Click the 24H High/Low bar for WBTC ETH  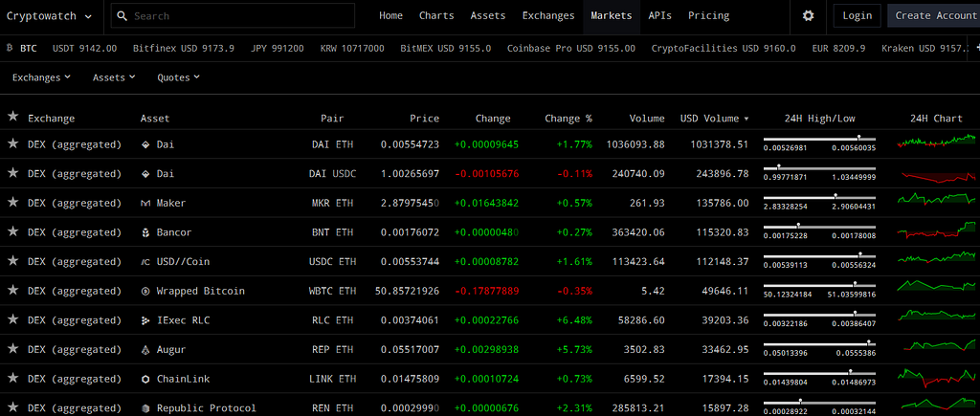pyautogui.click(x=819, y=285)
